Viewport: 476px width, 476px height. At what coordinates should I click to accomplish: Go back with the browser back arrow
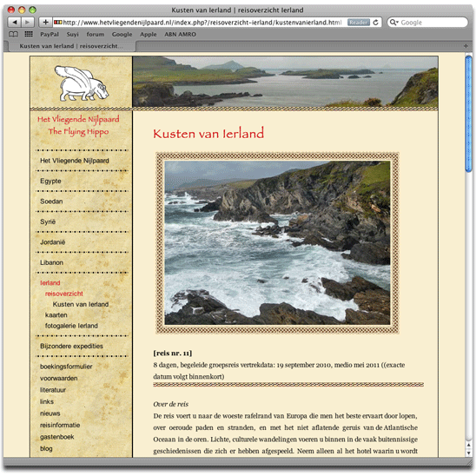click(x=14, y=23)
